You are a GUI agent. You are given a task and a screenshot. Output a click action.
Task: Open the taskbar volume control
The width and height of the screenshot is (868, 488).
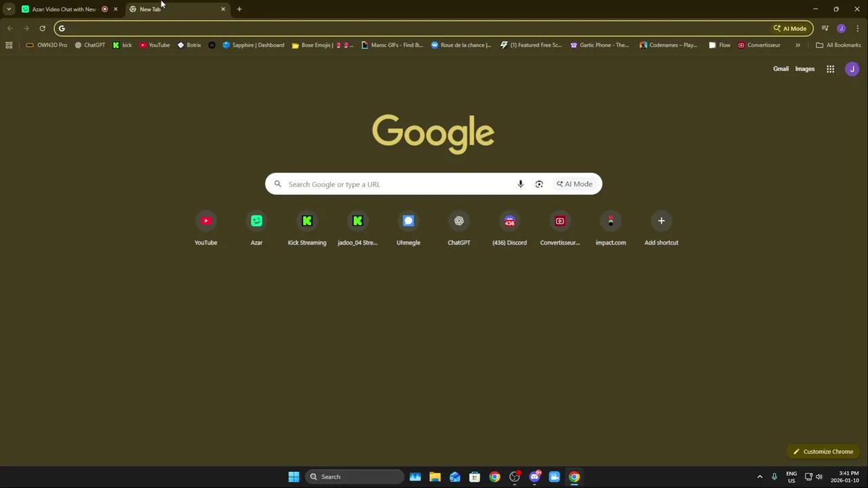point(819,476)
